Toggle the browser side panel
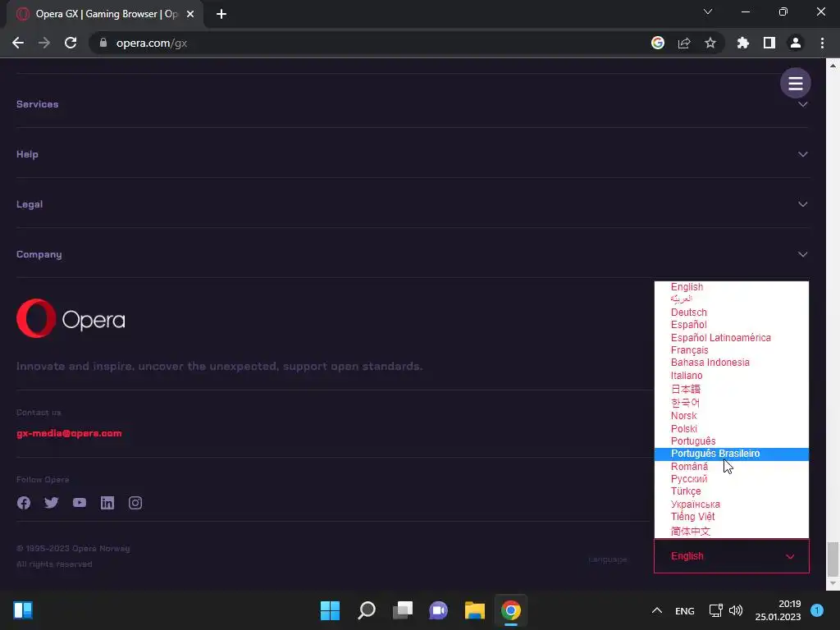 pyautogui.click(x=769, y=43)
